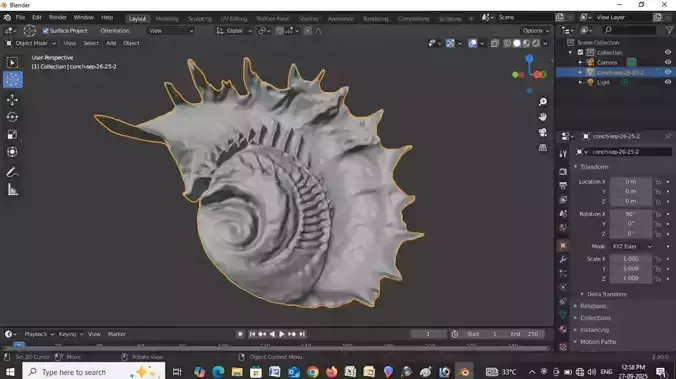676x379 pixels.
Task: Select solid viewport shading
Action: tap(516, 43)
